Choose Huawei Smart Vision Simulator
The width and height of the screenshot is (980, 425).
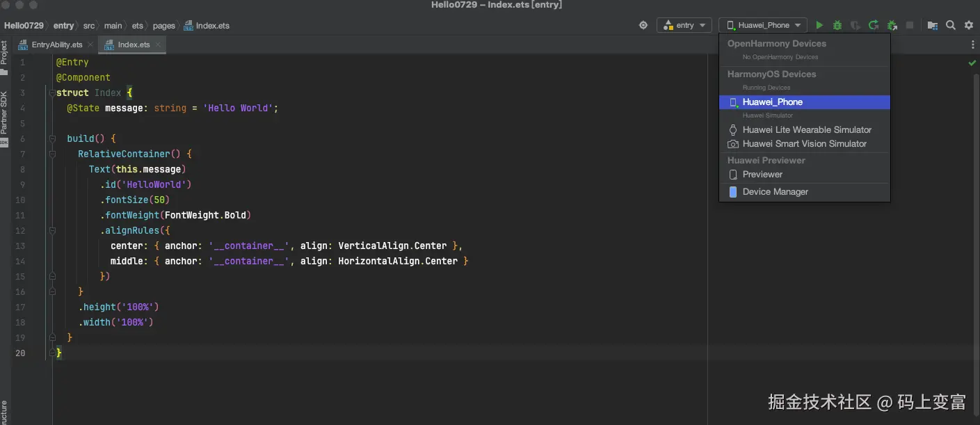pos(805,144)
